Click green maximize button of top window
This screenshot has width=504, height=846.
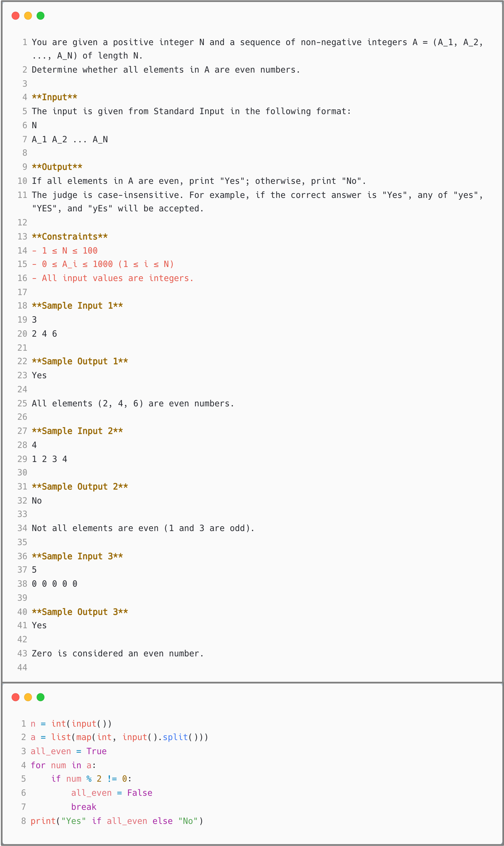click(40, 16)
